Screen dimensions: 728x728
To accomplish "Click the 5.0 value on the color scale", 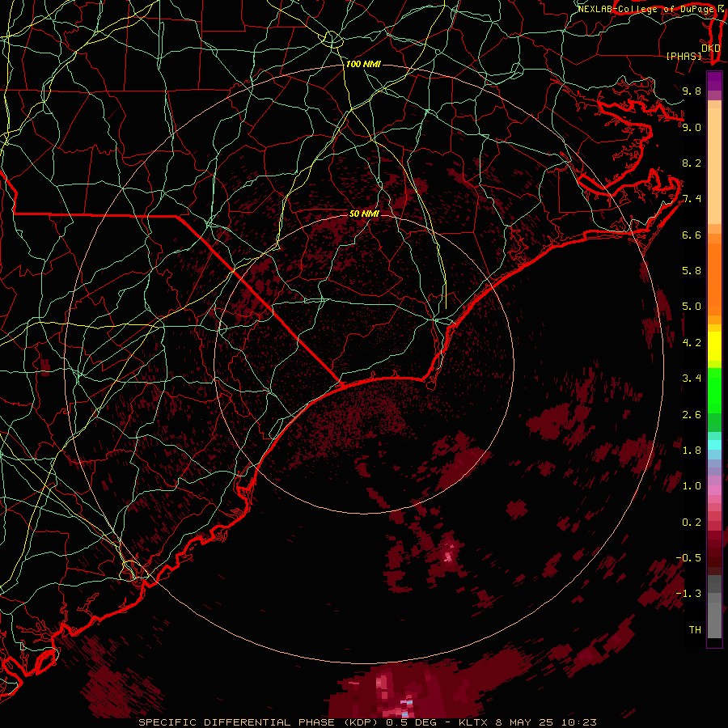I will (x=692, y=307).
